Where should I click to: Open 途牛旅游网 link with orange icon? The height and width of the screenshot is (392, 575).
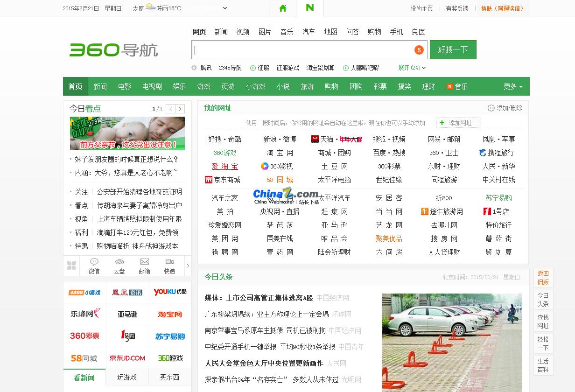tap(442, 211)
